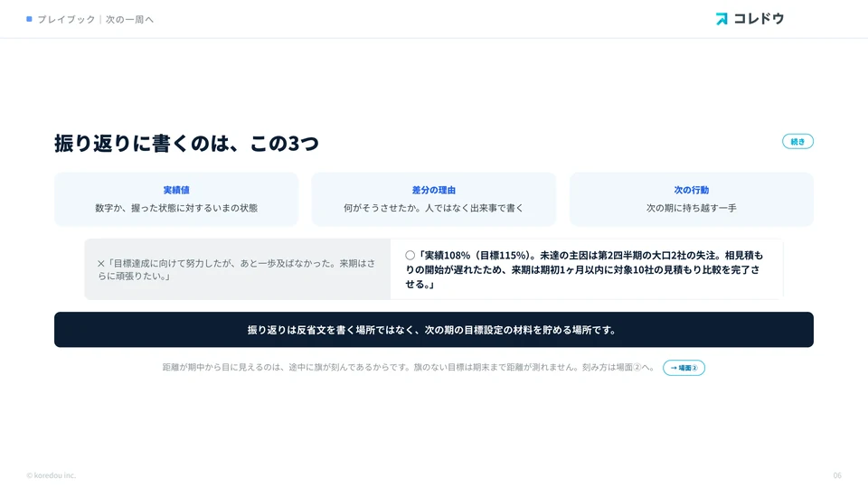Image resolution: width=868 pixels, height=488 pixels.
Task: Click the → 場面② pill link
Action: pyautogui.click(x=684, y=368)
